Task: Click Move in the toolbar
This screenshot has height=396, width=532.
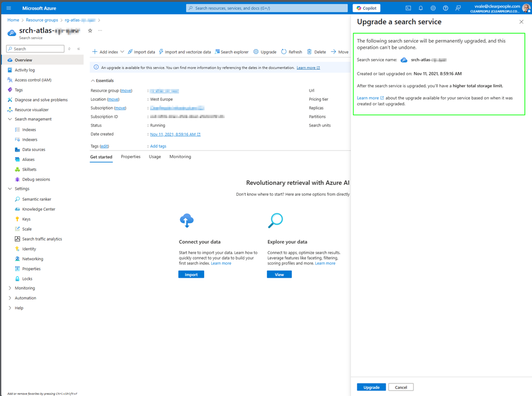Action: (339, 52)
